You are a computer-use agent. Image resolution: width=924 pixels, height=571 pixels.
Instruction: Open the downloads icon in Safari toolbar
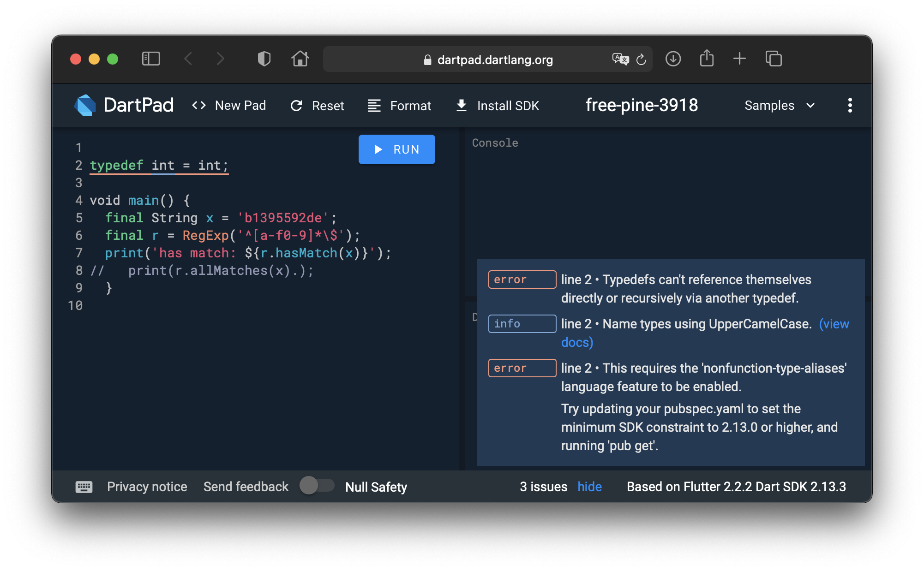pos(673,59)
